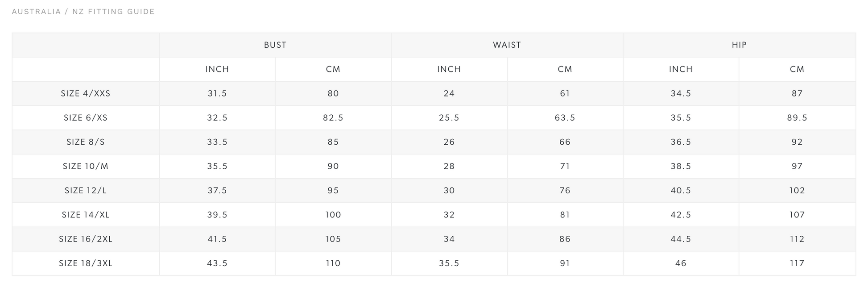The image size is (868, 288).
Task: Click the SIZE 8/S row label
Action: tap(86, 142)
